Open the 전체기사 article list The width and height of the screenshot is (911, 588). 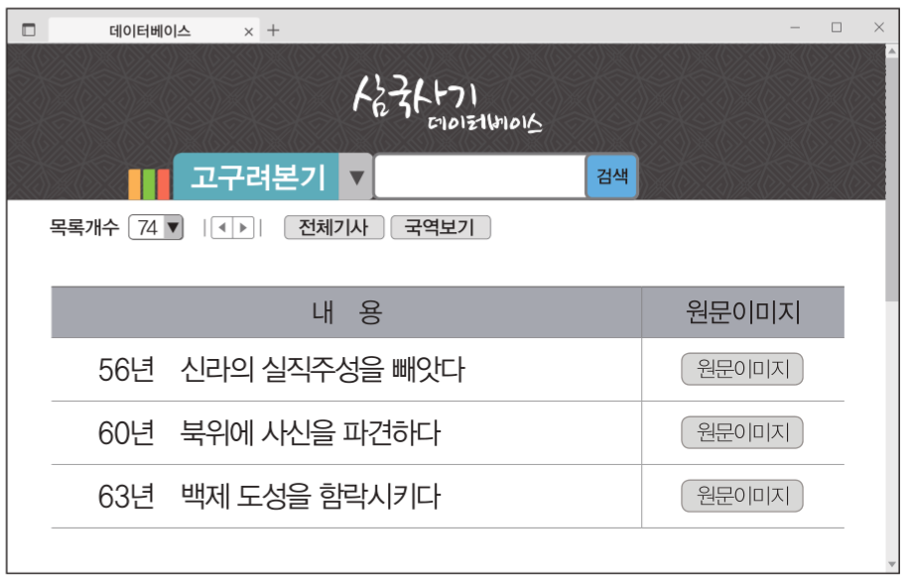333,227
